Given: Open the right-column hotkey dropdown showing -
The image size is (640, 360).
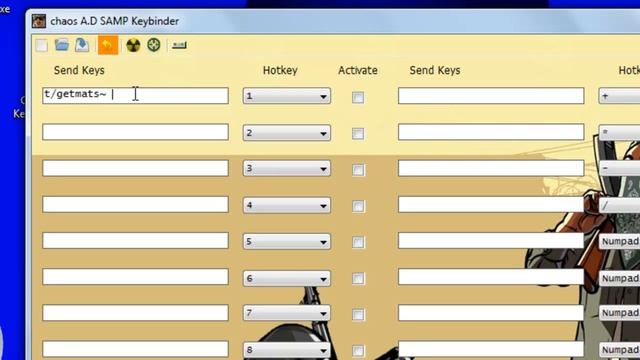Looking at the screenshot, I should [619, 168].
